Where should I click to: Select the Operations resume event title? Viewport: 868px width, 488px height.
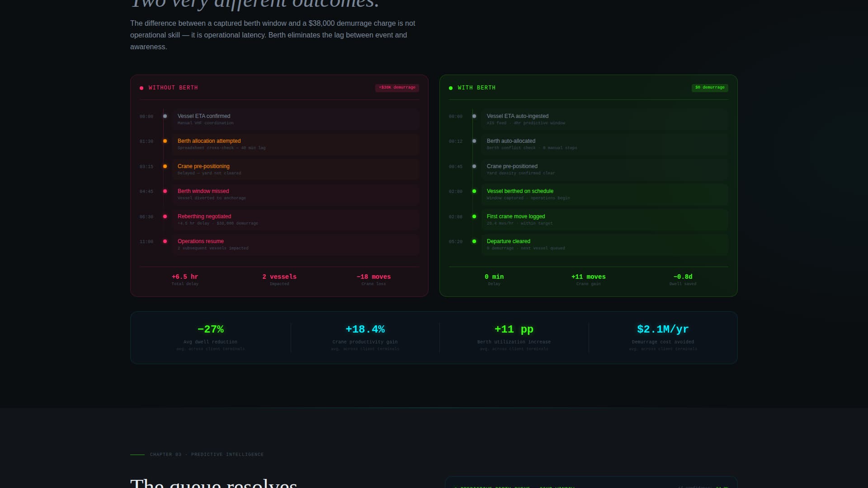[x=201, y=241]
